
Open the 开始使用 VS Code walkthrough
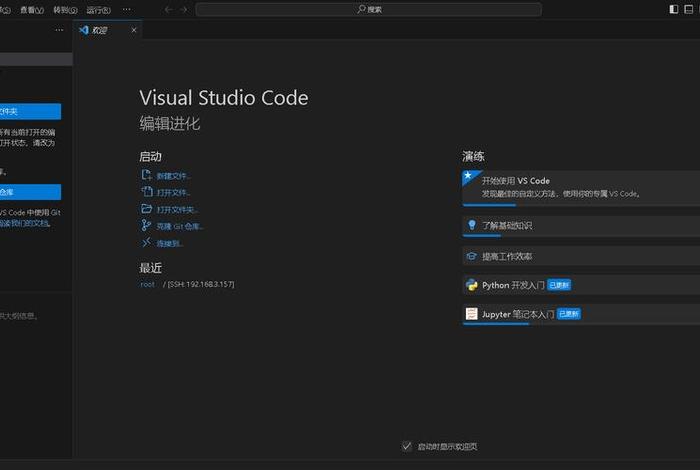click(581, 188)
